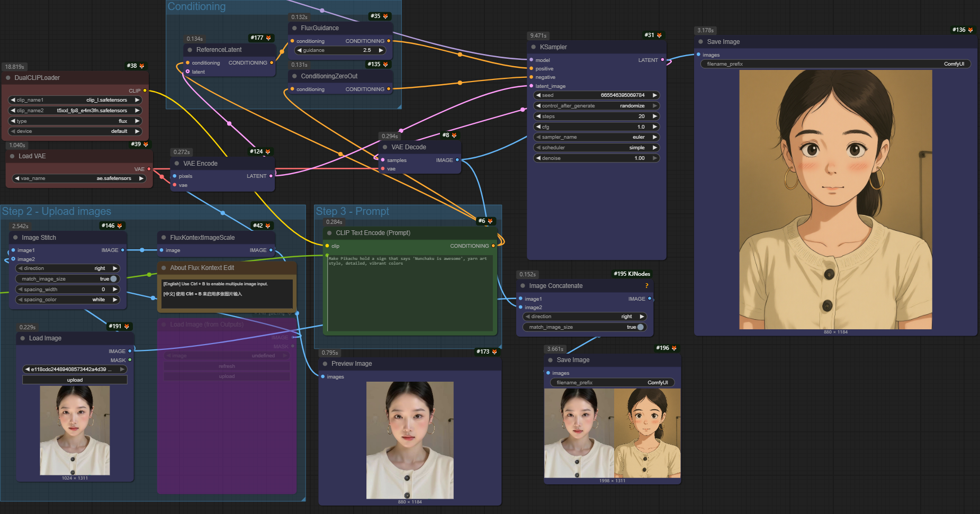Image resolution: width=980 pixels, height=514 pixels.
Task: Click the upload button in Load Image node
Action: tap(75, 380)
